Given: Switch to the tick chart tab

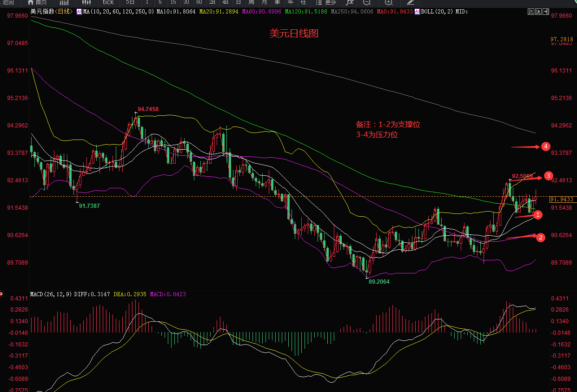Looking at the screenshot, I should [108, 2].
